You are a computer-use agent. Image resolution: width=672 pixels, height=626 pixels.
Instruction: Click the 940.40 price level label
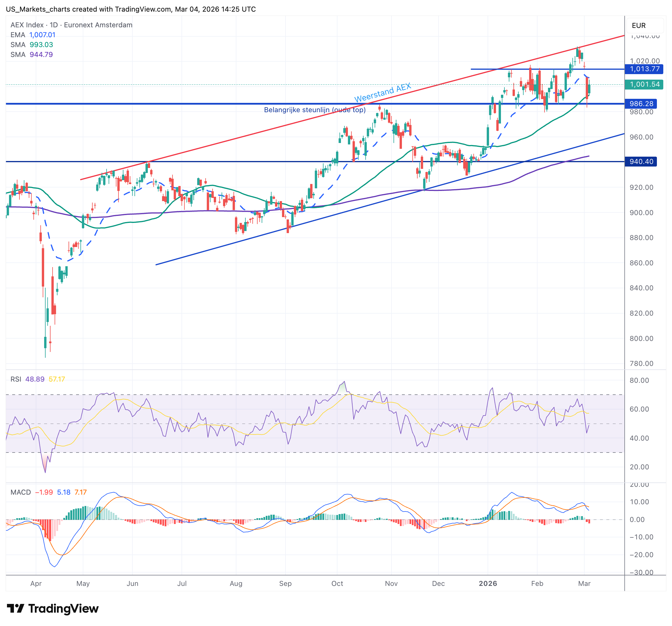641,162
